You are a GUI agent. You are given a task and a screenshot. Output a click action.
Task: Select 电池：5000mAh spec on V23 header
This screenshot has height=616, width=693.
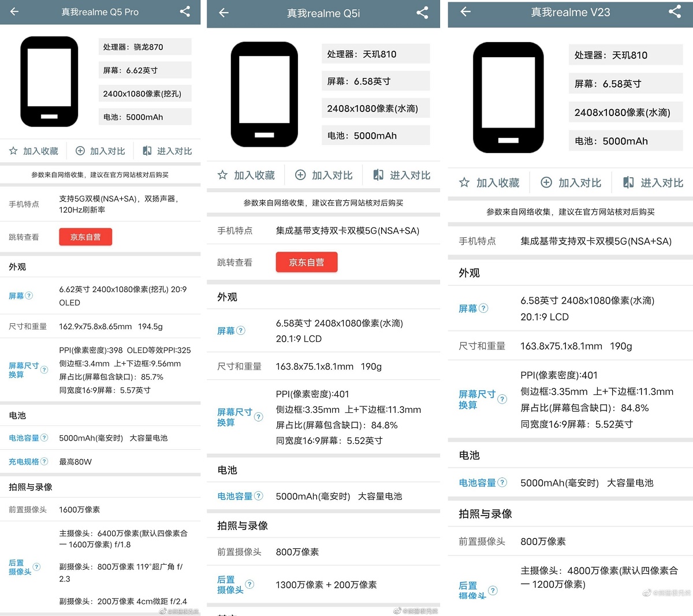pos(626,141)
